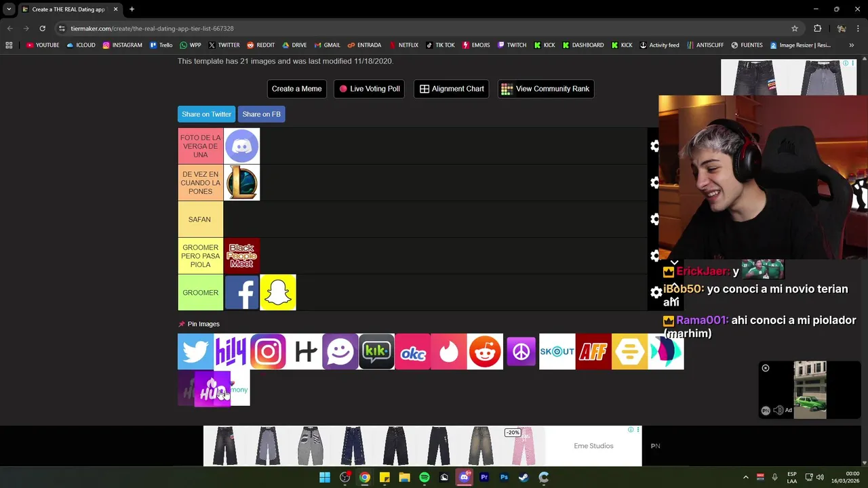Screen dimensions: 868x488
Task: Pick the Reddit alien image in pin area
Action: tap(485, 351)
